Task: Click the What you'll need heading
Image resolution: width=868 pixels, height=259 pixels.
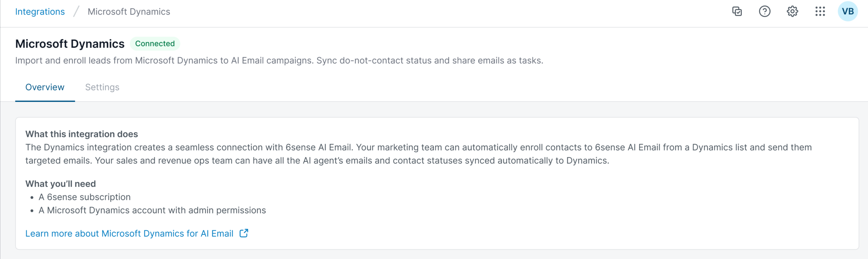Action: pyautogui.click(x=60, y=183)
